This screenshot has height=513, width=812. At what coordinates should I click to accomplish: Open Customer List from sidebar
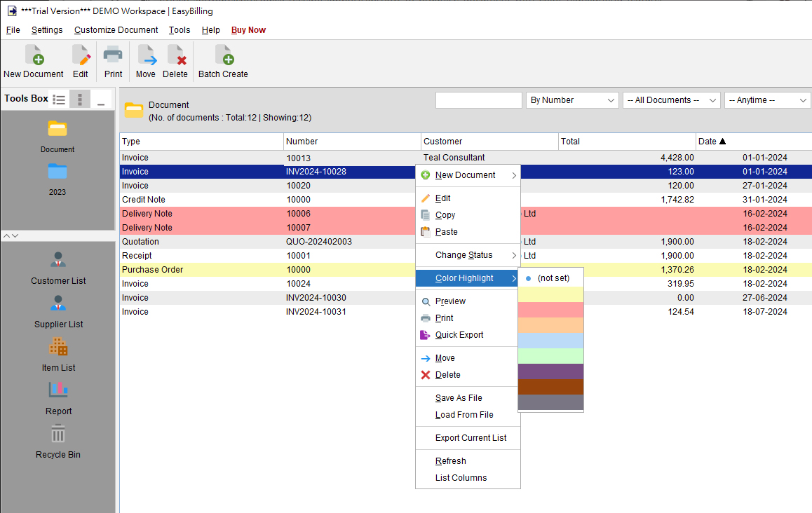coord(58,268)
